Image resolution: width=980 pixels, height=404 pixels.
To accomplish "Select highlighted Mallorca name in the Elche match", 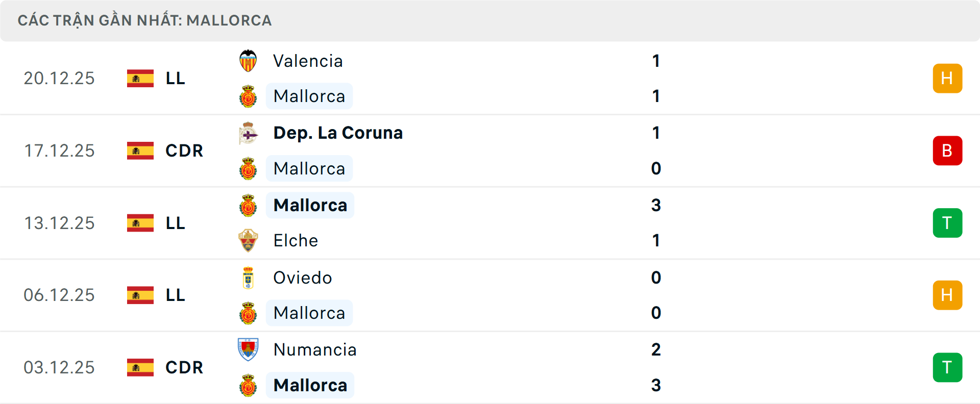I will 310,205.
